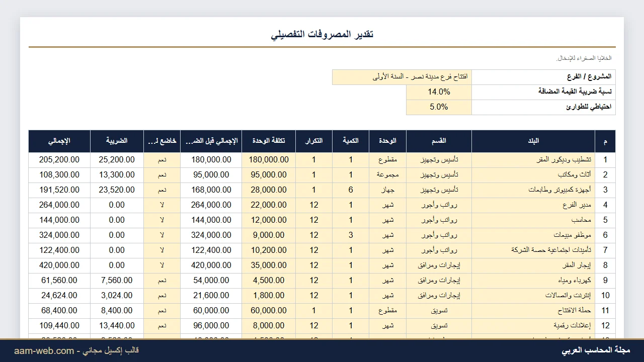The height and width of the screenshot is (362, 644).
Task: Click the 'التكرار' column header
Action: click(x=314, y=141)
